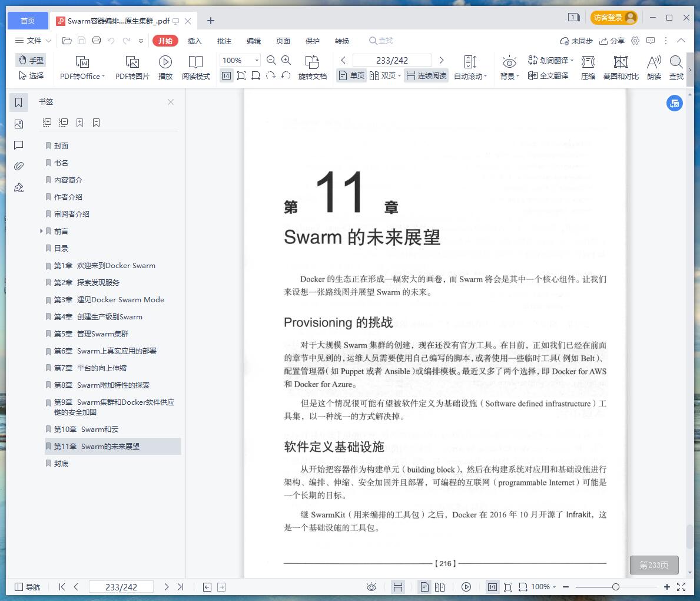
Task: Click the 旋转文档 rotate document icon
Action: tap(313, 68)
